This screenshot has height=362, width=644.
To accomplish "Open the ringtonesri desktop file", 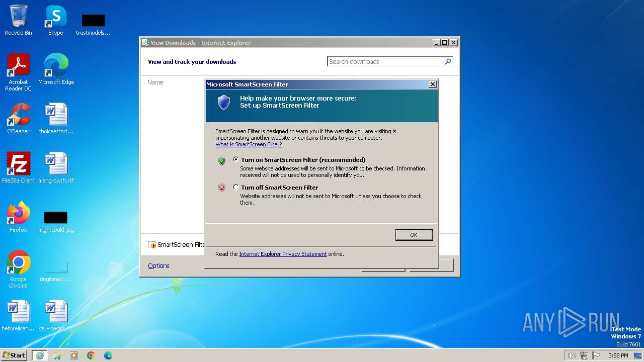I will pyautogui.click(x=56, y=270).
